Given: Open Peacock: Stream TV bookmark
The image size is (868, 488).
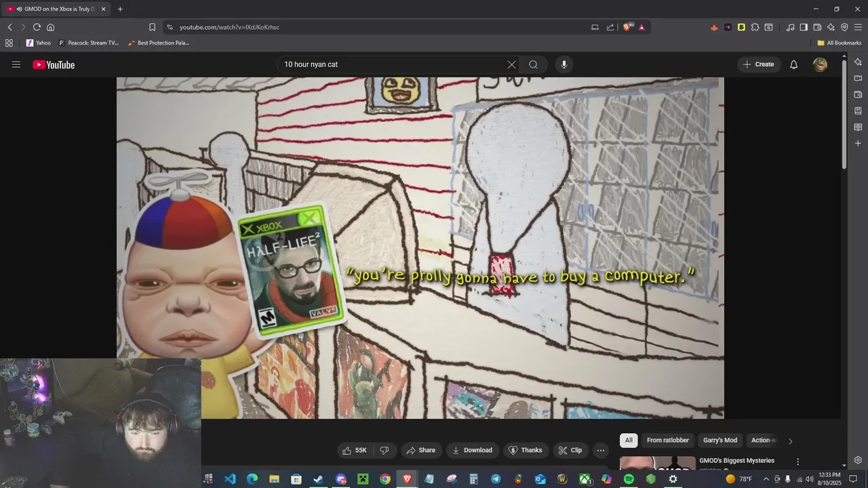Looking at the screenshot, I should pos(88,43).
